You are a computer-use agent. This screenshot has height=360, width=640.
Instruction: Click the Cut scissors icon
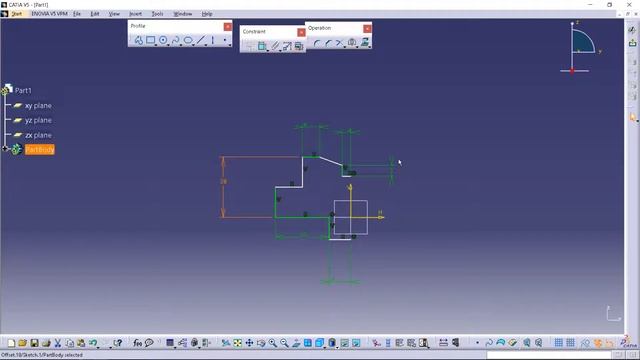tap(58, 343)
